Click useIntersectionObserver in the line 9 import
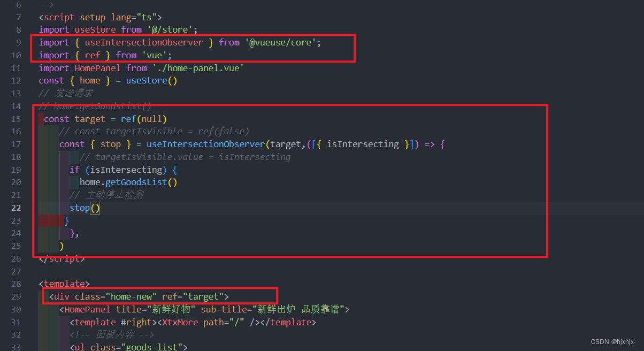The width and height of the screenshot is (644, 351). (144, 43)
